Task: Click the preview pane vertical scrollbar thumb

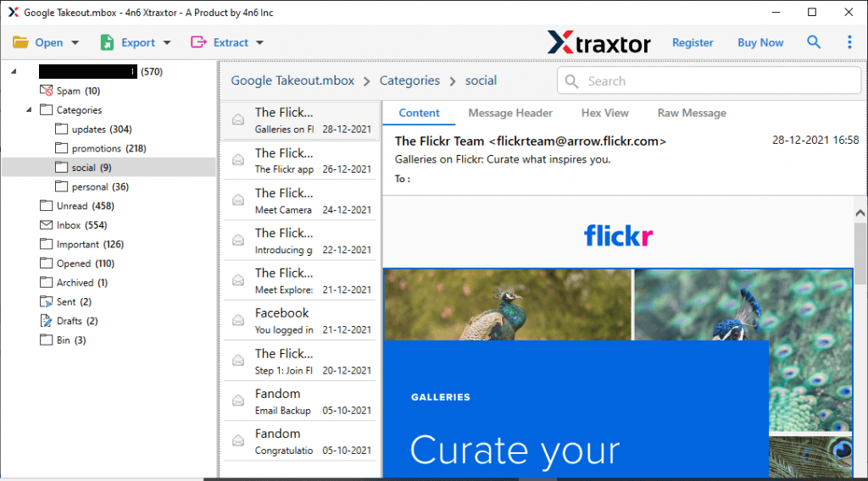Action: pos(860,253)
